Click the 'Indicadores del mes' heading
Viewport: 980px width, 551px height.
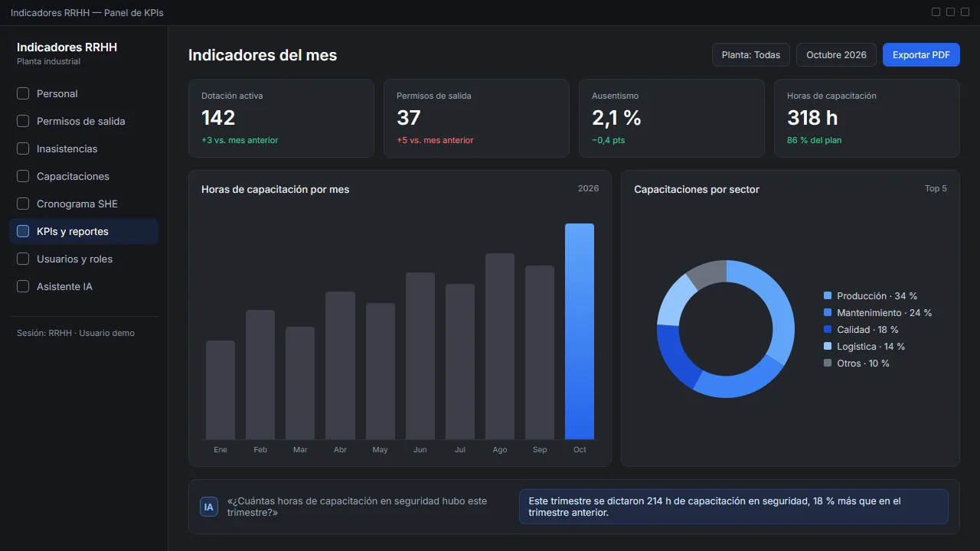(263, 55)
